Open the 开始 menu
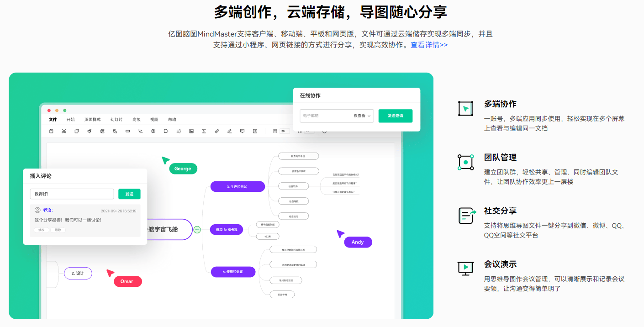Screen dimensions: 644x327 [x=70, y=119]
